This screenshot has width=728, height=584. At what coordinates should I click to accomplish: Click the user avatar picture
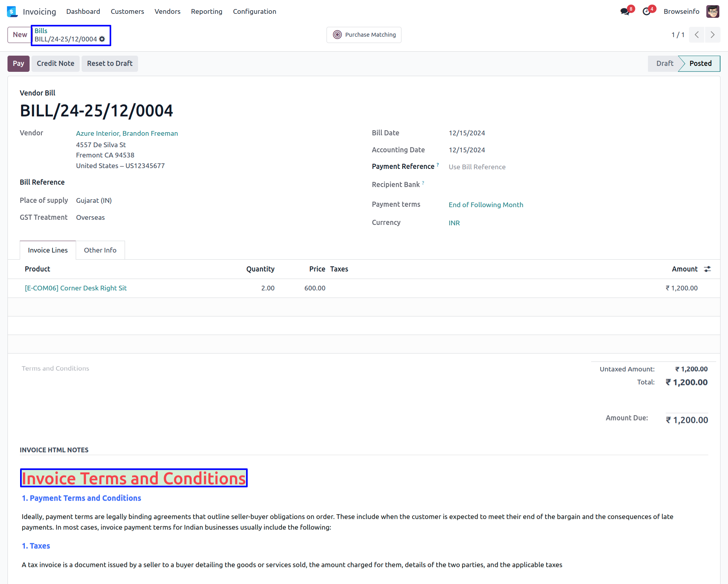pyautogui.click(x=713, y=11)
